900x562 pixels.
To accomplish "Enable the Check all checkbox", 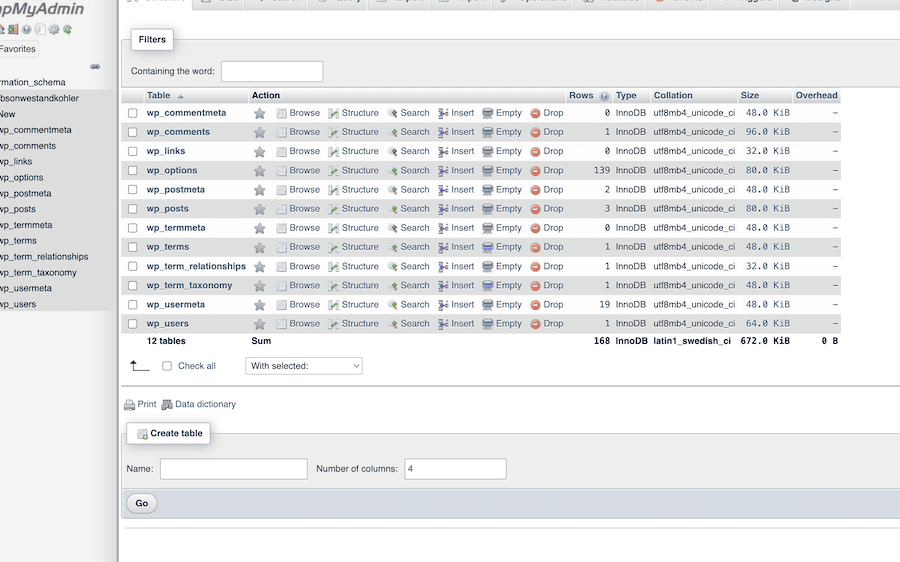I will point(167,366).
